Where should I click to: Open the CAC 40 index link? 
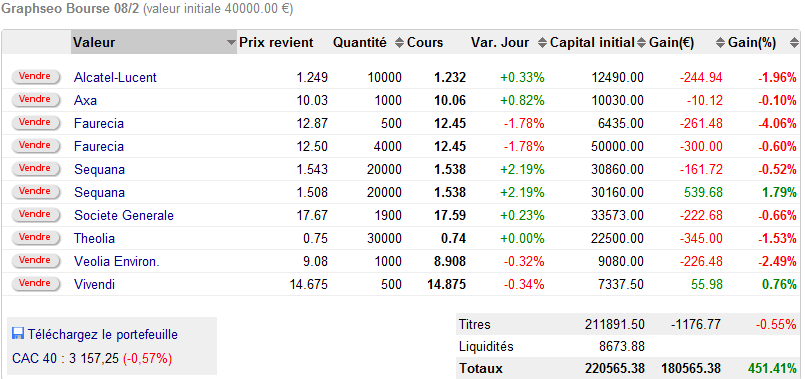(x=34, y=358)
